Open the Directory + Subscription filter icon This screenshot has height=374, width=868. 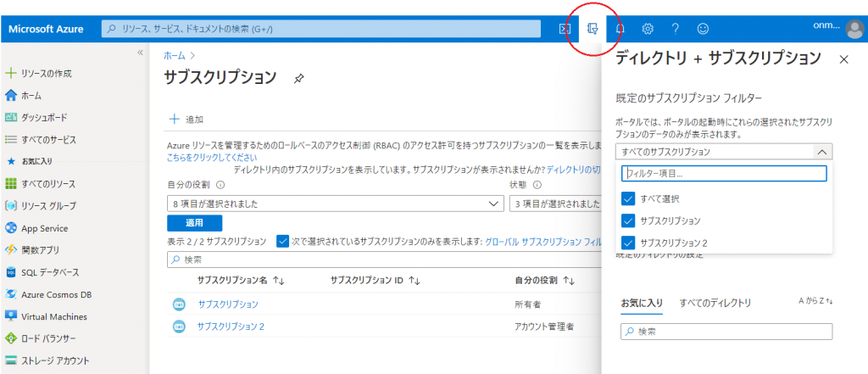coord(593,29)
